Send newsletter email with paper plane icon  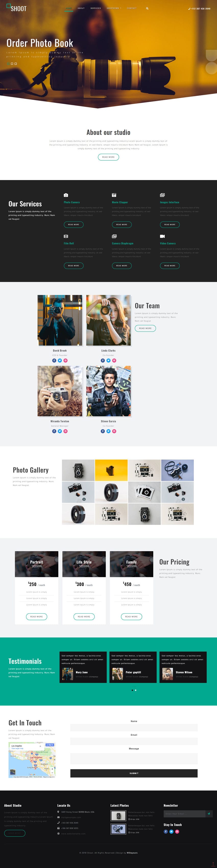click(x=209, y=814)
